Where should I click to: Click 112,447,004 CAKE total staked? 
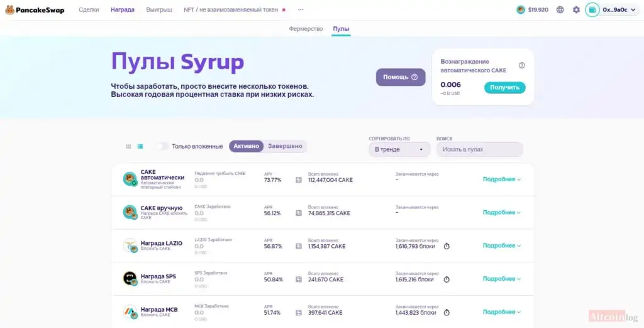(x=330, y=180)
